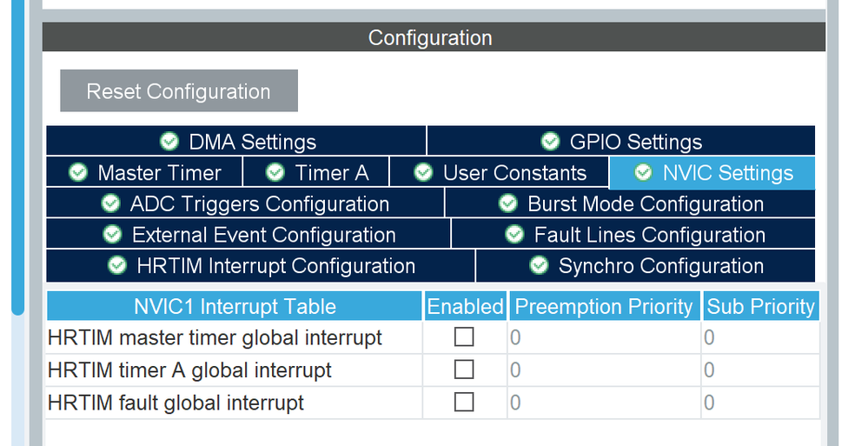The width and height of the screenshot is (868, 446).
Task: Click preemption priority of timer A interrupt
Action: click(x=605, y=370)
